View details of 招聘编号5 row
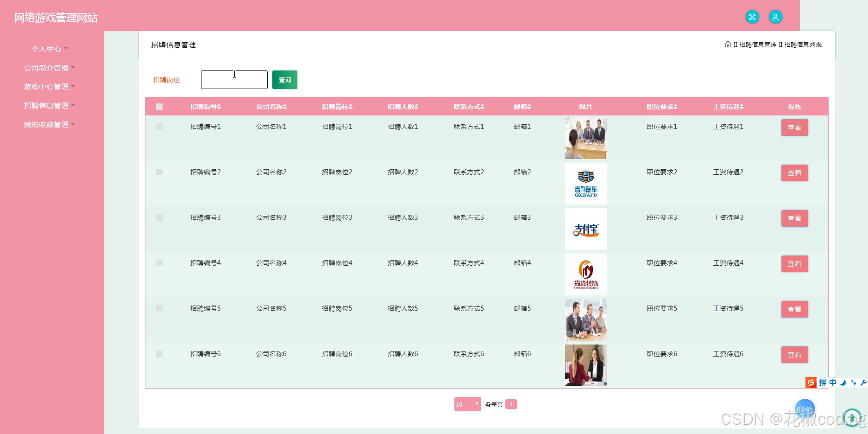Screen dimensions: 868x434 coord(794,309)
